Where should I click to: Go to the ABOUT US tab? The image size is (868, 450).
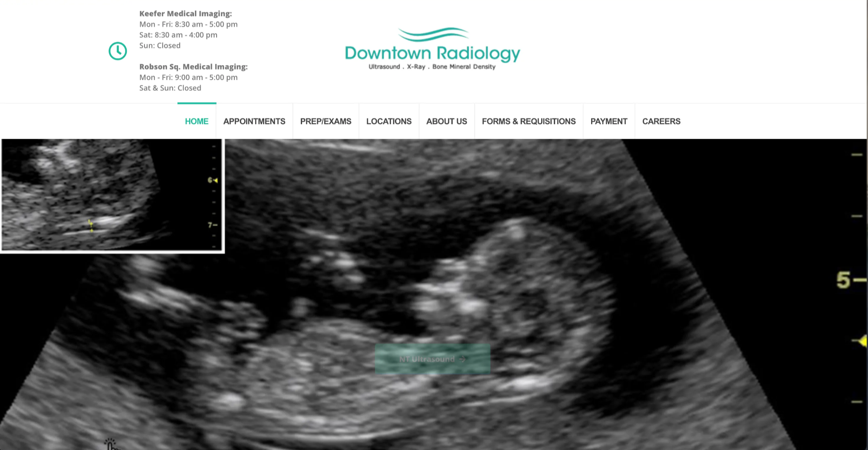click(x=446, y=121)
